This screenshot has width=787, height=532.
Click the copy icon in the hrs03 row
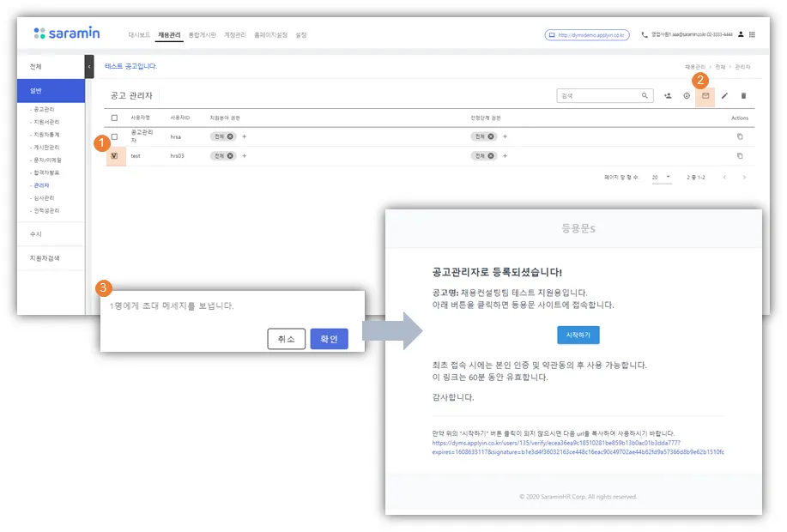[x=740, y=155]
